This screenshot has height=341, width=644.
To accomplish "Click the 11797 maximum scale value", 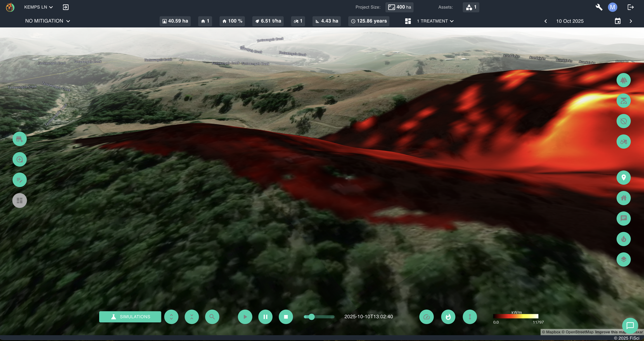I will (538, 322).
